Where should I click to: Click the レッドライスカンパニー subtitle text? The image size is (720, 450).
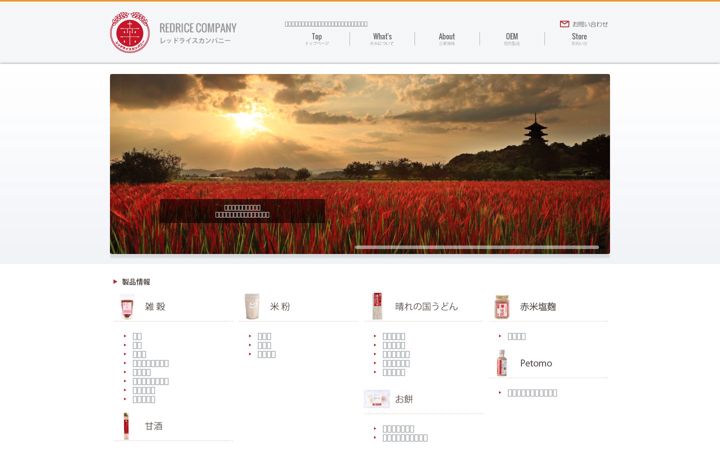pos(195,40)
